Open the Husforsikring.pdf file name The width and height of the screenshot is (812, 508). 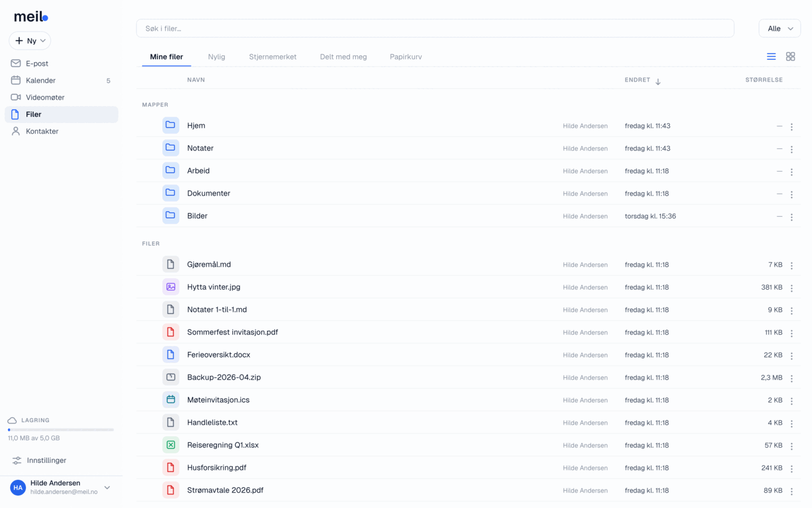click(x=217, y=467)
